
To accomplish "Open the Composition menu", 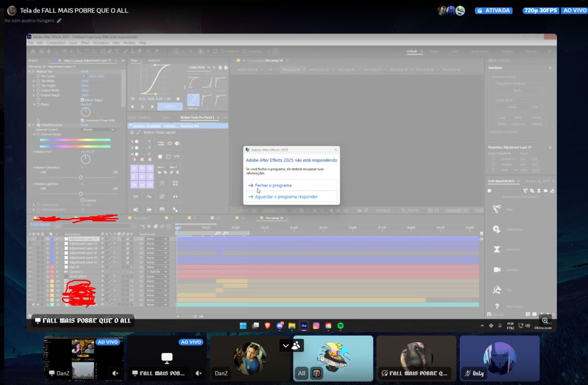I will click(56, 43).
